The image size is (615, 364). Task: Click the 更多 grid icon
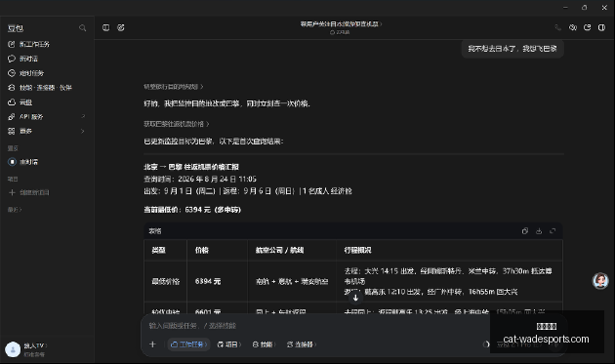pyautogui.click(x=12, y=131)
